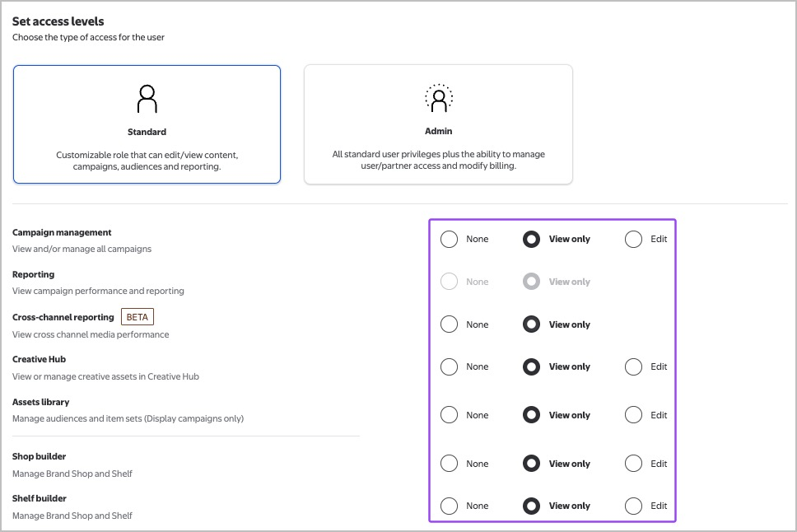Click the Standard card's 'Customizable role' description
The width and height of the screenshot is (797, 532).
pos(147,161)
